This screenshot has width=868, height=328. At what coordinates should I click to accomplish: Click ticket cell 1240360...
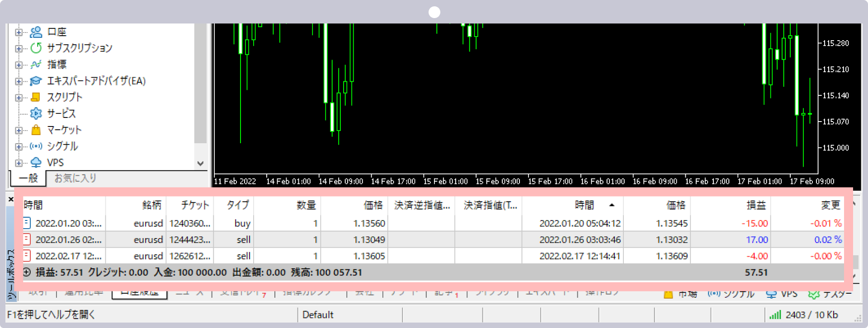click(x=190, y=223)
